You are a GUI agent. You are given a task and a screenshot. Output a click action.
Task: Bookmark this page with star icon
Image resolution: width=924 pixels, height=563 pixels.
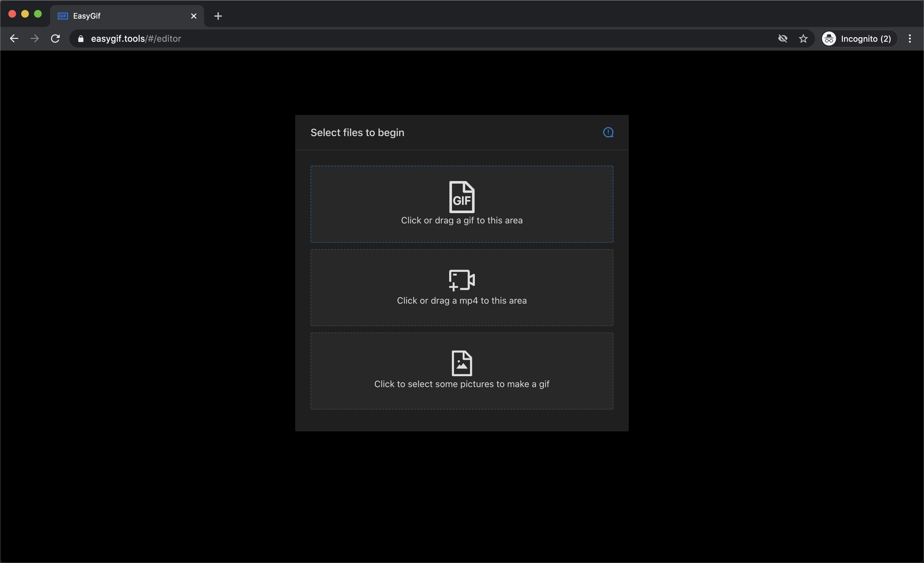(x=803, y=39)
